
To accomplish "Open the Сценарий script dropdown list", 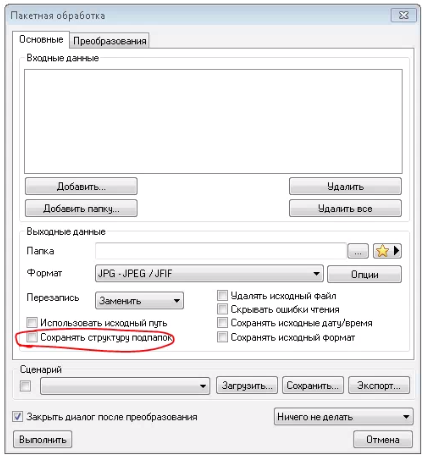I will (125, 386).
